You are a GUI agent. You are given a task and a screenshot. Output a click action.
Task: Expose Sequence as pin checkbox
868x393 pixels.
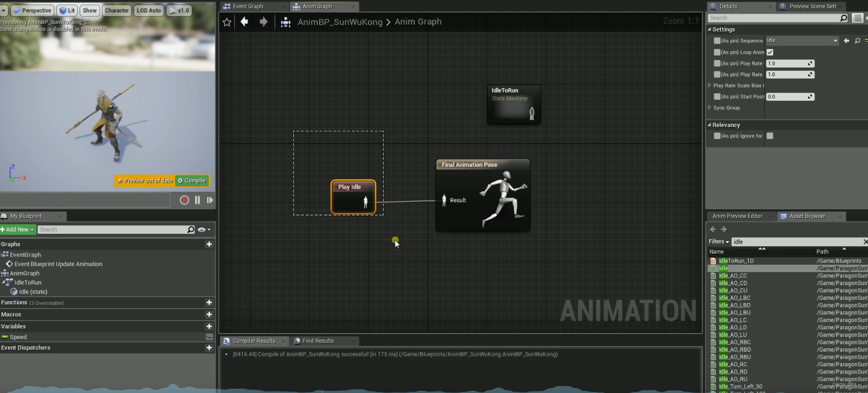point(717,41)
